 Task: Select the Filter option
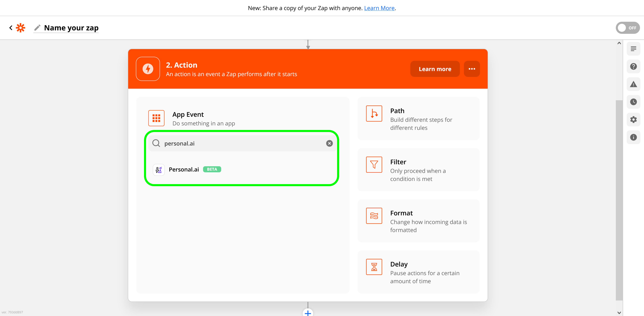click(x=418, y=170)
